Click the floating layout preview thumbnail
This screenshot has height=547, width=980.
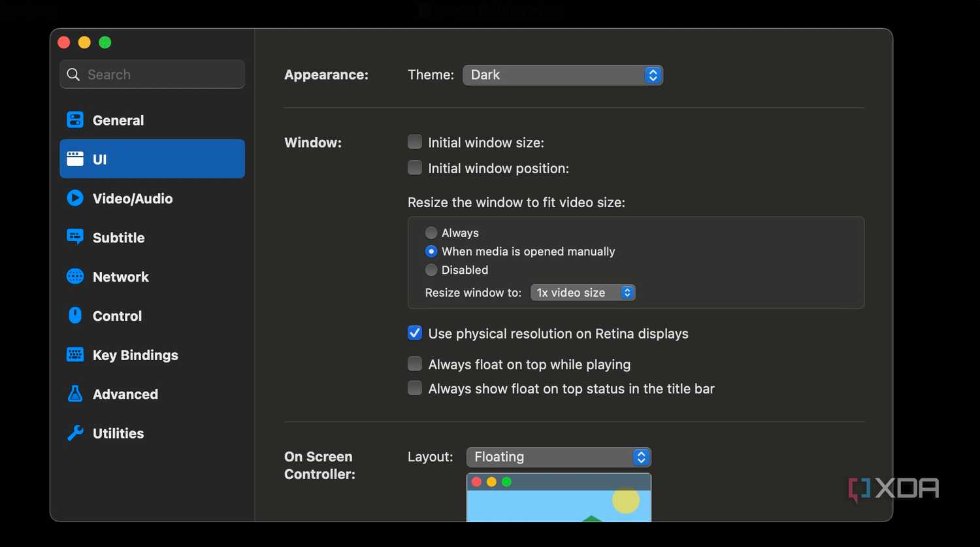tap(559, 497)
